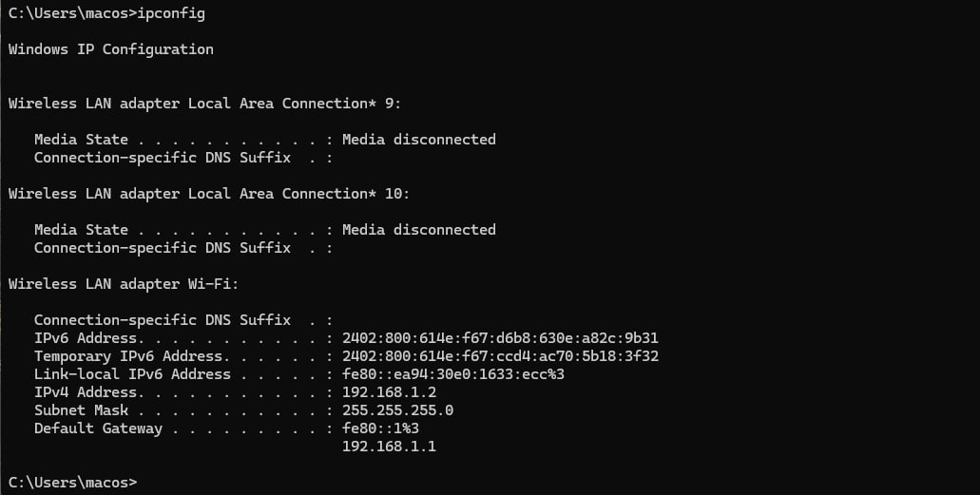Click the IPv4 address 192.168.1.2
Viewport: 980px width, 495px height.
point(389,392)
